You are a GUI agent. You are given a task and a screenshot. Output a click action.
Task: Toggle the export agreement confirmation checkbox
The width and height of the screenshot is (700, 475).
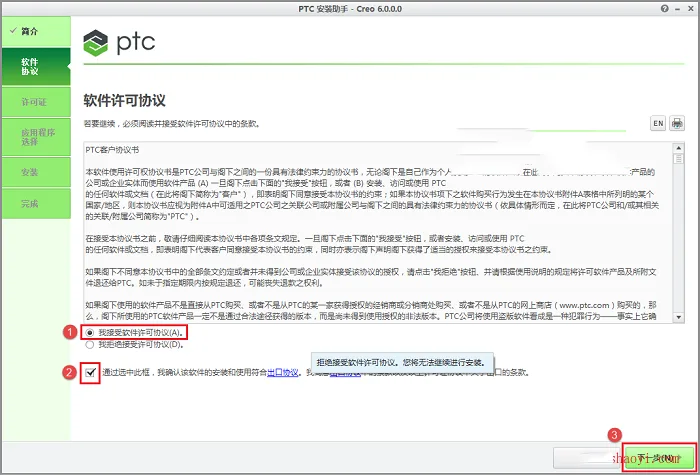pos(91,372)
